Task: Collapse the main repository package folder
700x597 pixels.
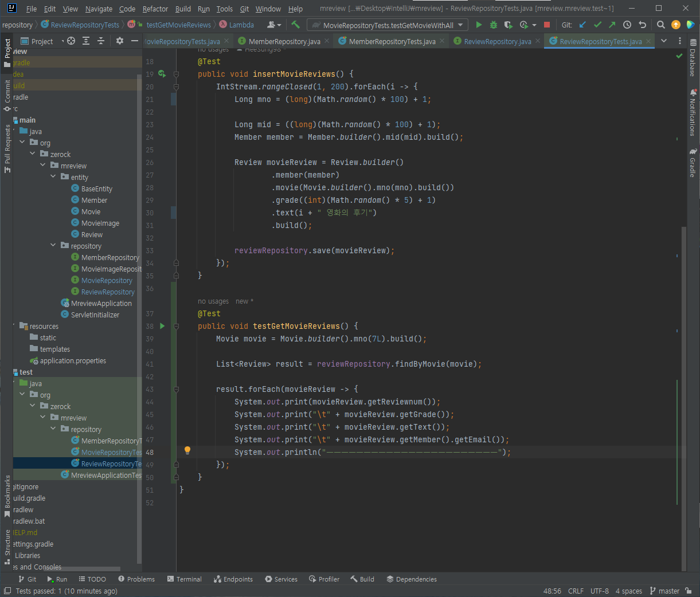Action: point(53,246)
